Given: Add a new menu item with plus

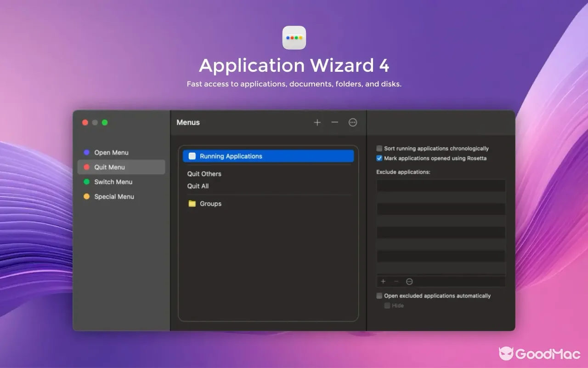Looking at the screenshot, I should (x=317, y=122).
